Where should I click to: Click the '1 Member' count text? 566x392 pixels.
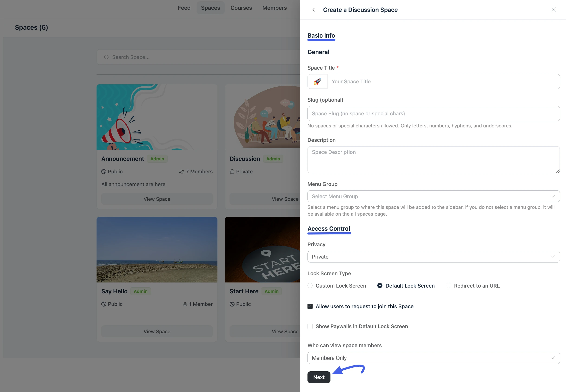tap(201, 304)
